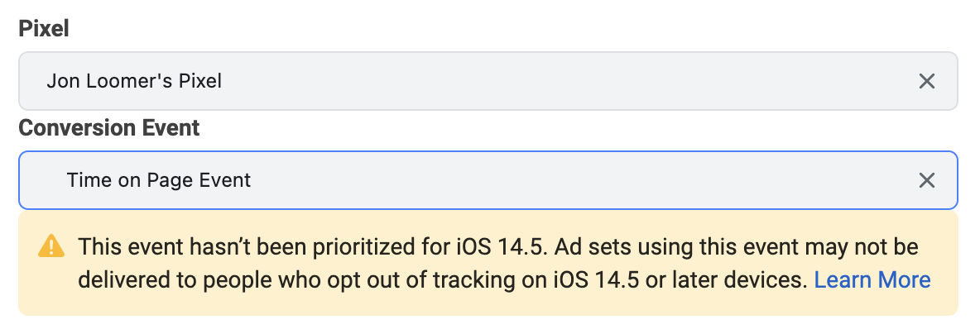
Task: Click empty area inside the Pixel field
Action: 563,81
